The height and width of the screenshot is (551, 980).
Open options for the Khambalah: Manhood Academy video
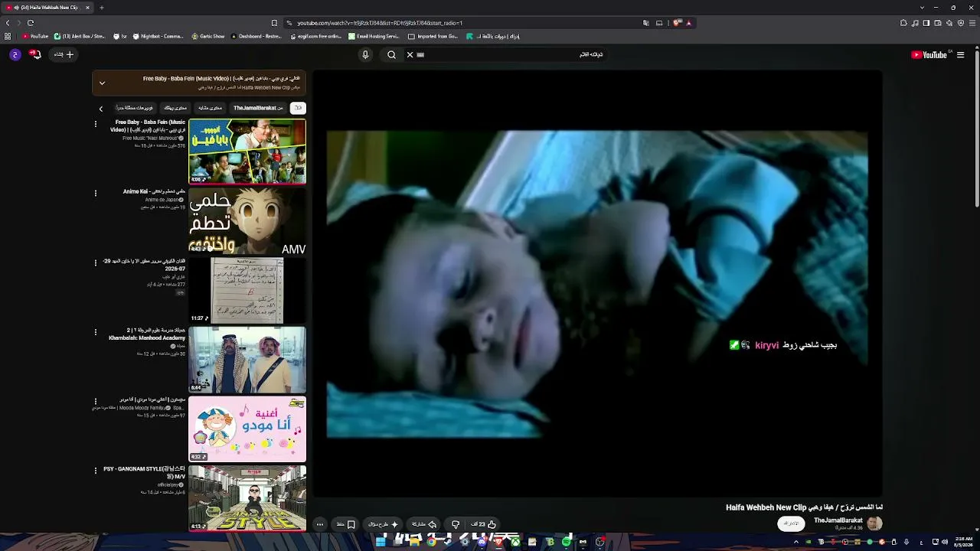pos(96,332)
